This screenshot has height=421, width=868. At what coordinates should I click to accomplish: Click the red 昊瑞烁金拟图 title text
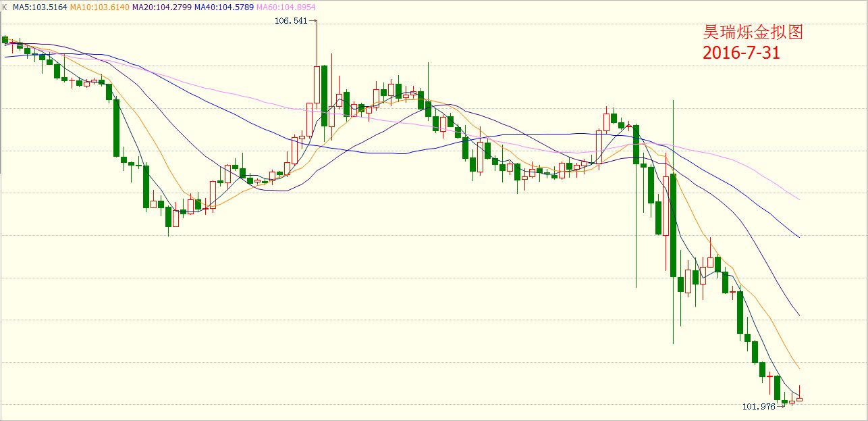point(753,32)
